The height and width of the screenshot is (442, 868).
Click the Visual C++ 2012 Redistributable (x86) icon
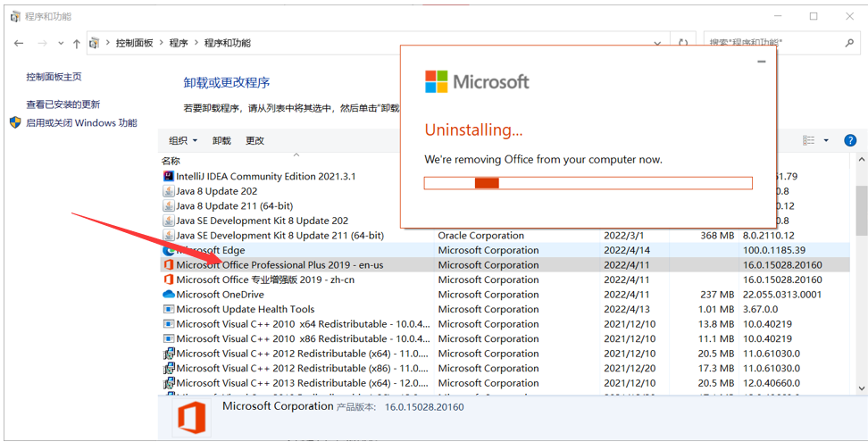coord(169,369)
